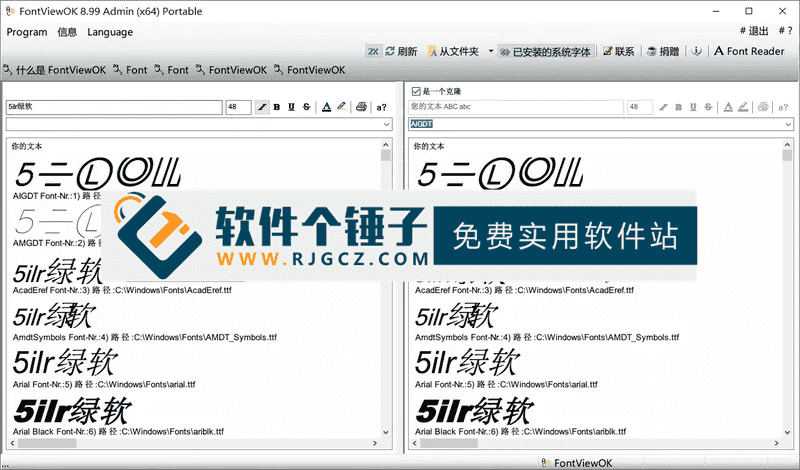Click left pane horizontal scrollbar right arrow
Viewport: 800px width, 470px height.
[x=375, y=443]
